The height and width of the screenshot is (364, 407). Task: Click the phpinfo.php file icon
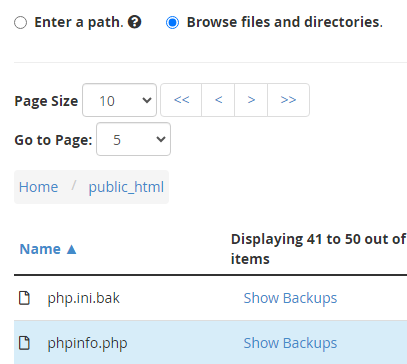[x=24, y=343]
